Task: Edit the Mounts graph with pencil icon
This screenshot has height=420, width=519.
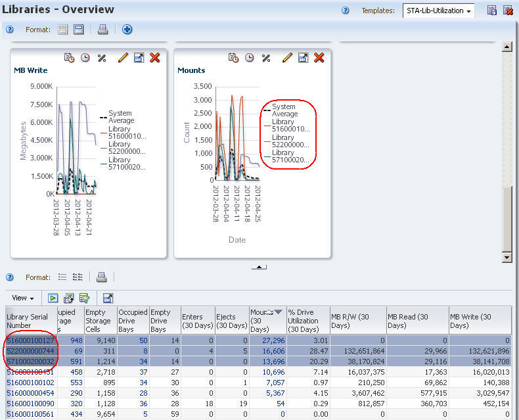Action: [286, 58]
